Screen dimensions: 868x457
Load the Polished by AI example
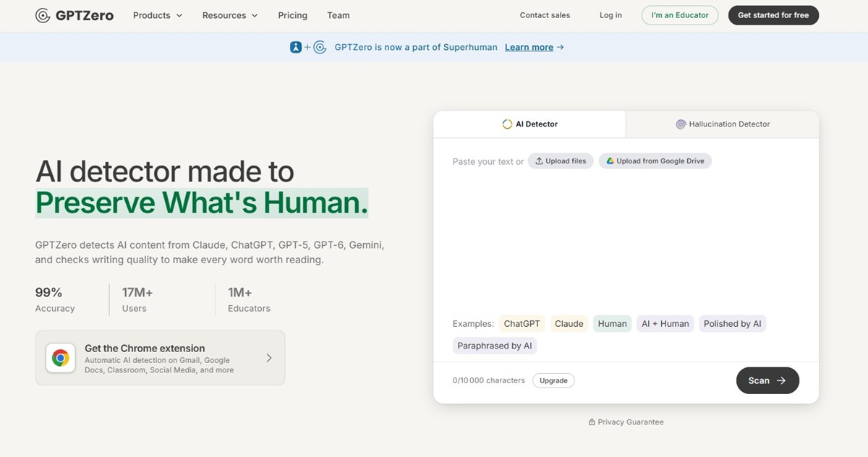coord(733,324)
